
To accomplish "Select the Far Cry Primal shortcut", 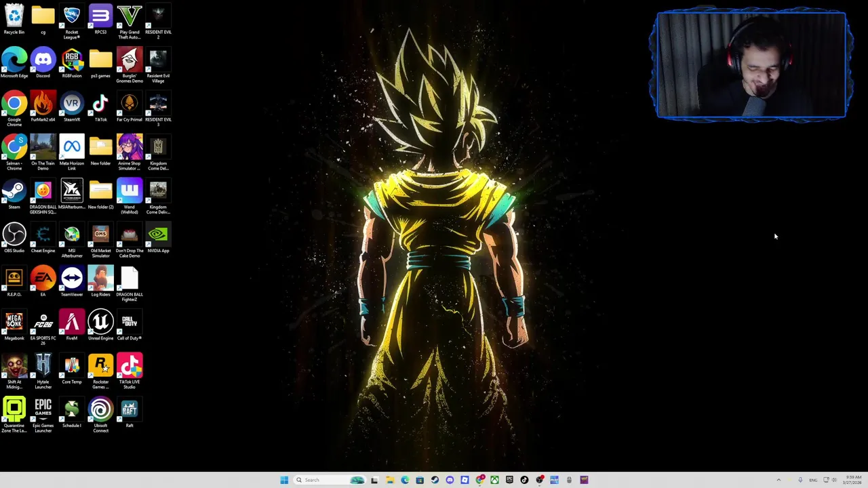I will coord(130,107).
